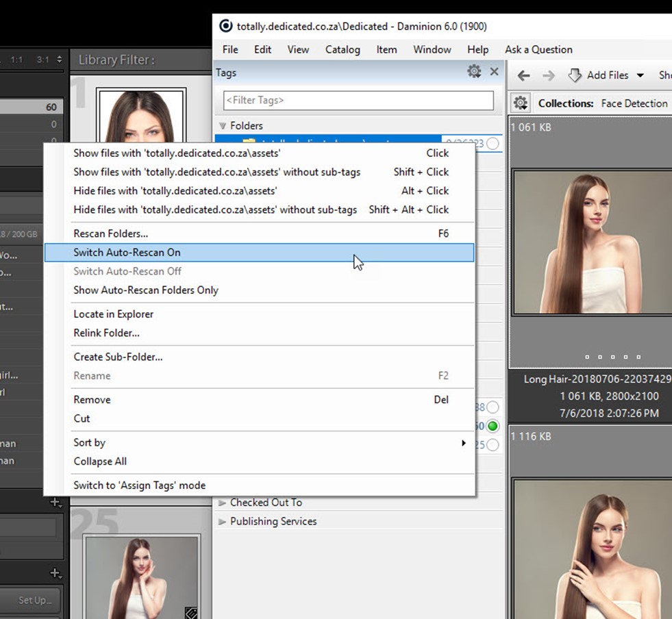Click the Ask a Question link
The width and height of the screenshot is (672, 619).
point(538,49)
